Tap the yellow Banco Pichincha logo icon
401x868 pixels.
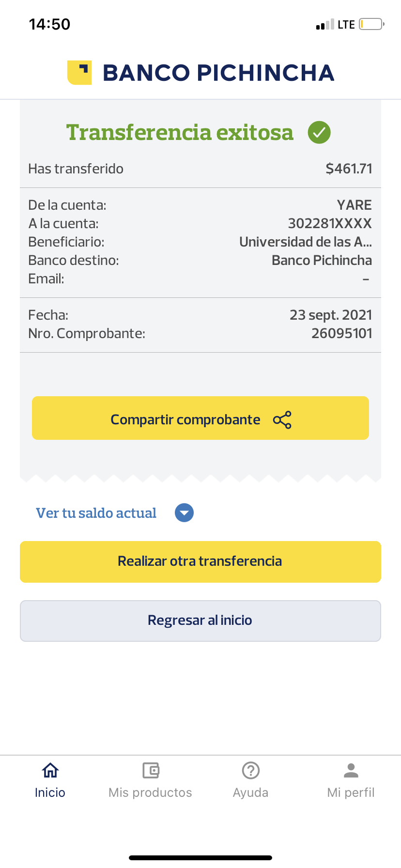point(79,73)
